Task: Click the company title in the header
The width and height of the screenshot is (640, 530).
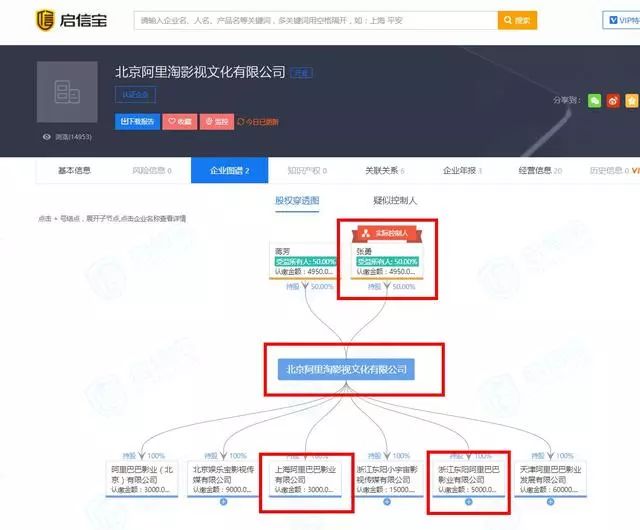Action: (200, 72)
